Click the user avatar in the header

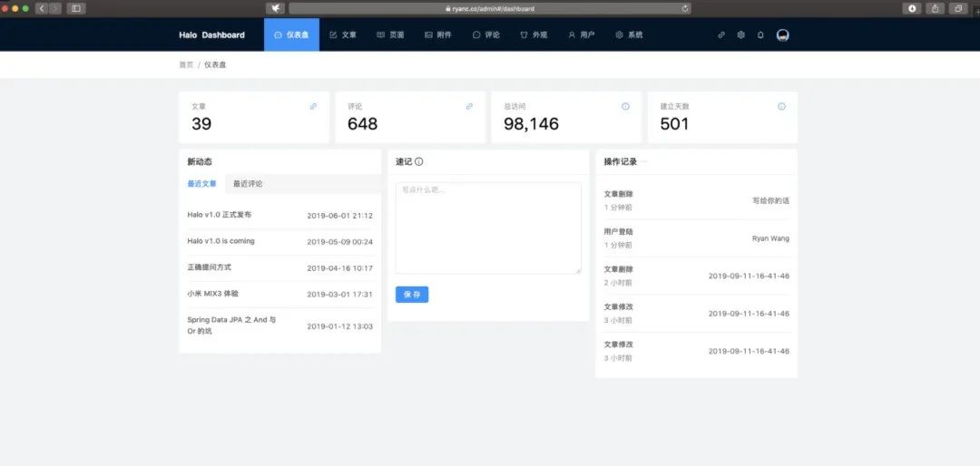point(782,35)
